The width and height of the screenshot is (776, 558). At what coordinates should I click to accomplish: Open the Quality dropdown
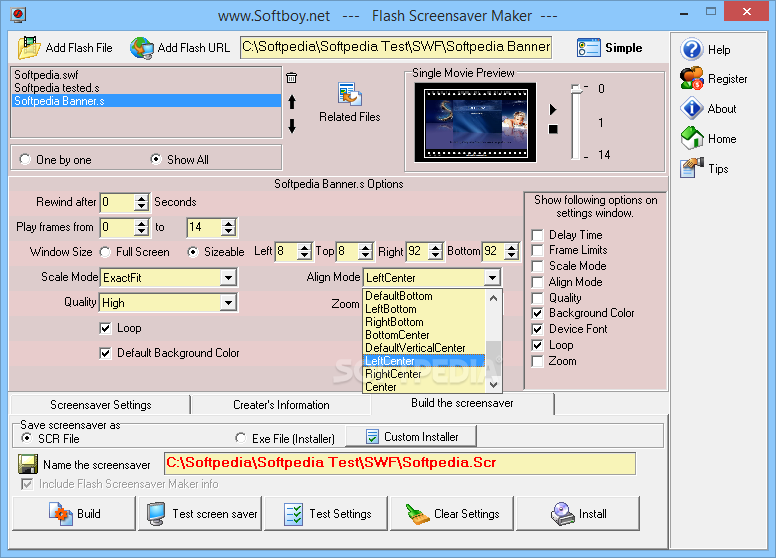(228, 302)
